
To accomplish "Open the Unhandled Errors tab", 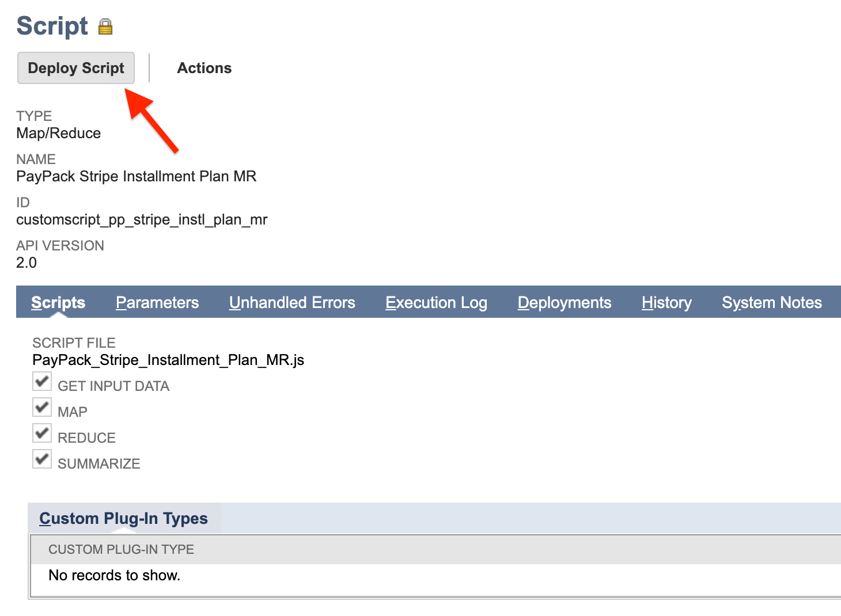I will (x=292, y=302).
